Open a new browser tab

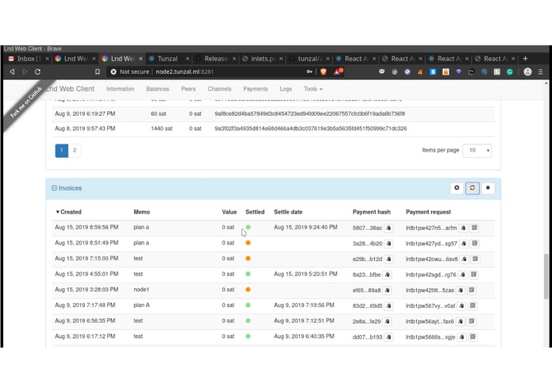click(525, 59)
